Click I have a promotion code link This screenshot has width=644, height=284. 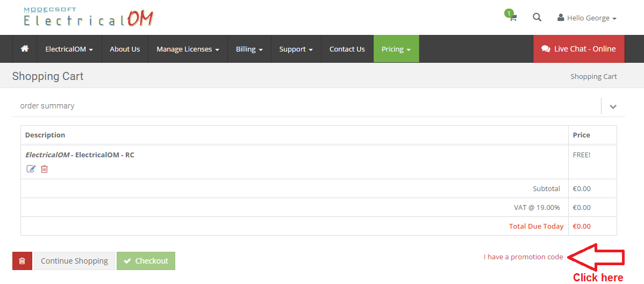coord(523,257)
